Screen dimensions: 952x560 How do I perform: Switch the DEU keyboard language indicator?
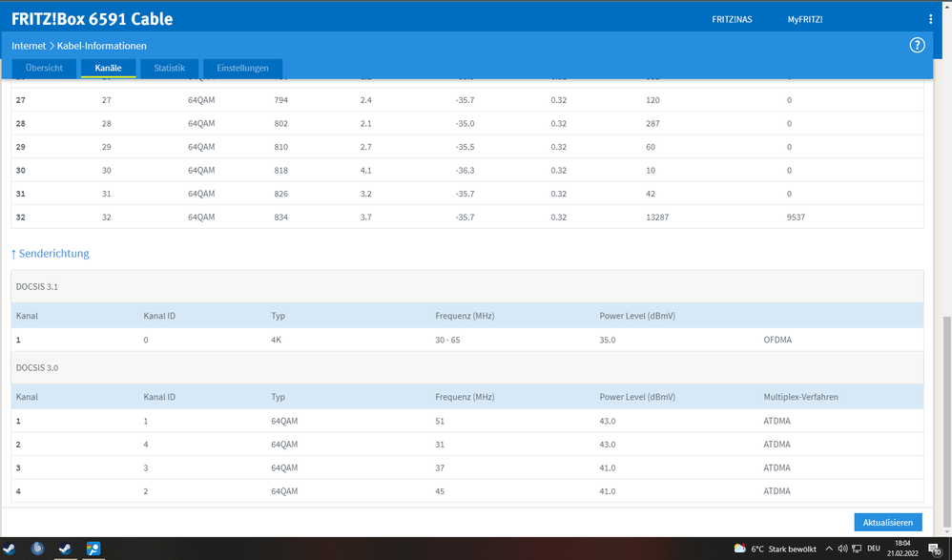pyautogui.click(x=874, y=549)
